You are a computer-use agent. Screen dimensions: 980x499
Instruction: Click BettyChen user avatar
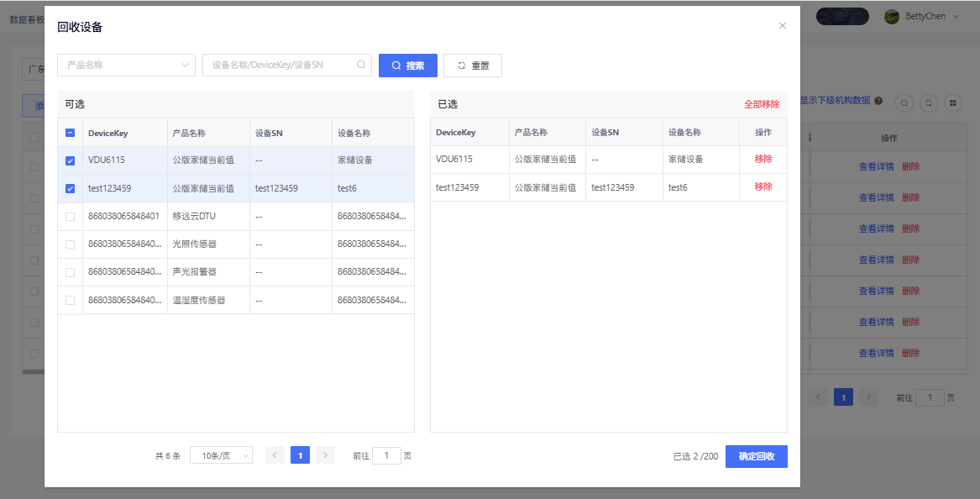pos(892,17)
